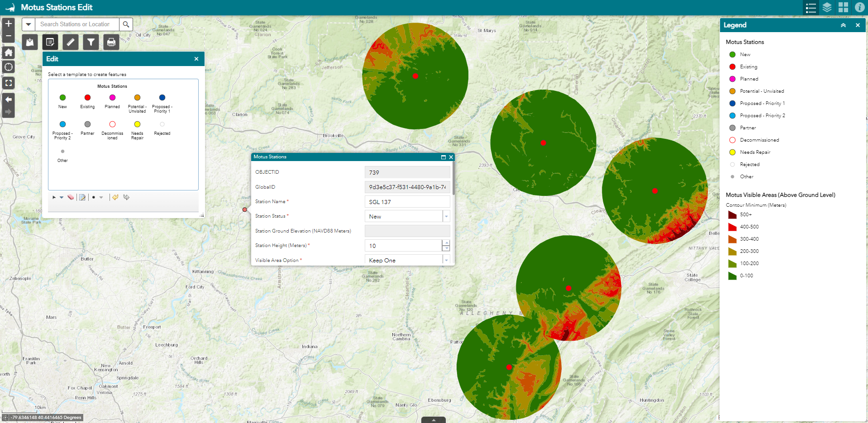Click the Home button on the map
868x423 pixels.
(x=8, y=53)
